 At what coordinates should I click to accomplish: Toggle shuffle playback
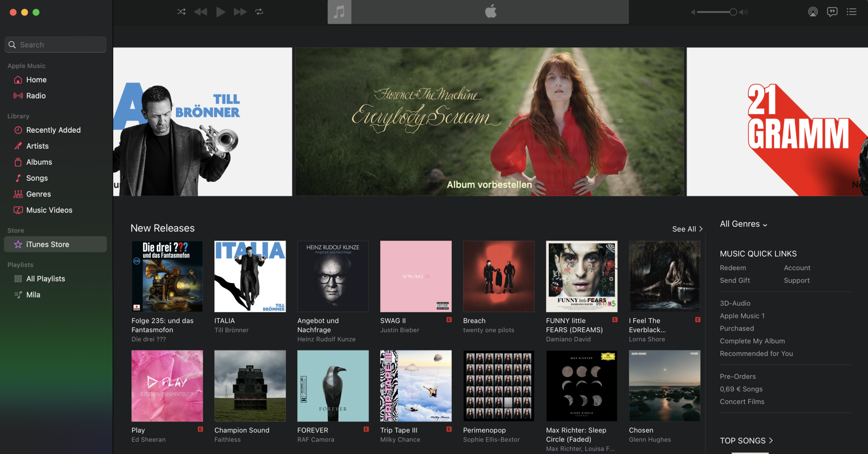pyautogui.click(x=181, y=12)
